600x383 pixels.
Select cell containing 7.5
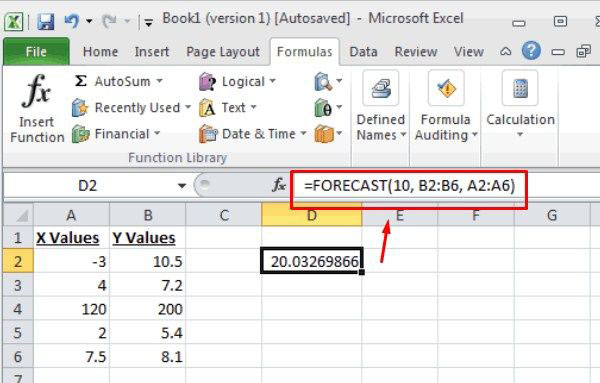[x=71, y=356]
